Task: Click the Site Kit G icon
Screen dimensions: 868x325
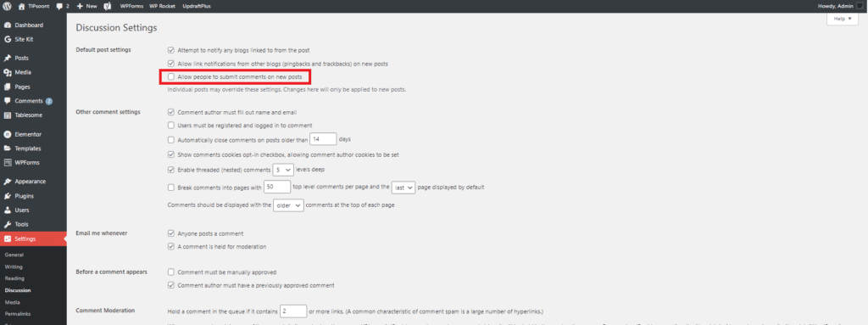Action: click(x=7, y=39)
